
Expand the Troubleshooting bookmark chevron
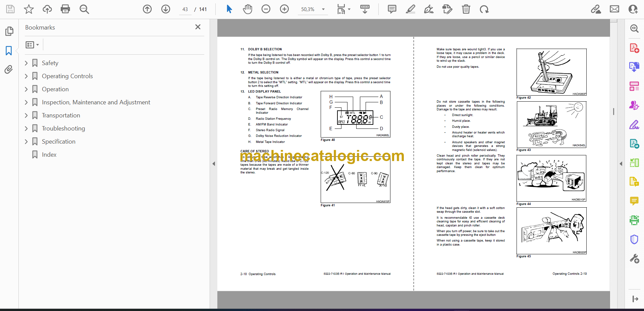26,128
